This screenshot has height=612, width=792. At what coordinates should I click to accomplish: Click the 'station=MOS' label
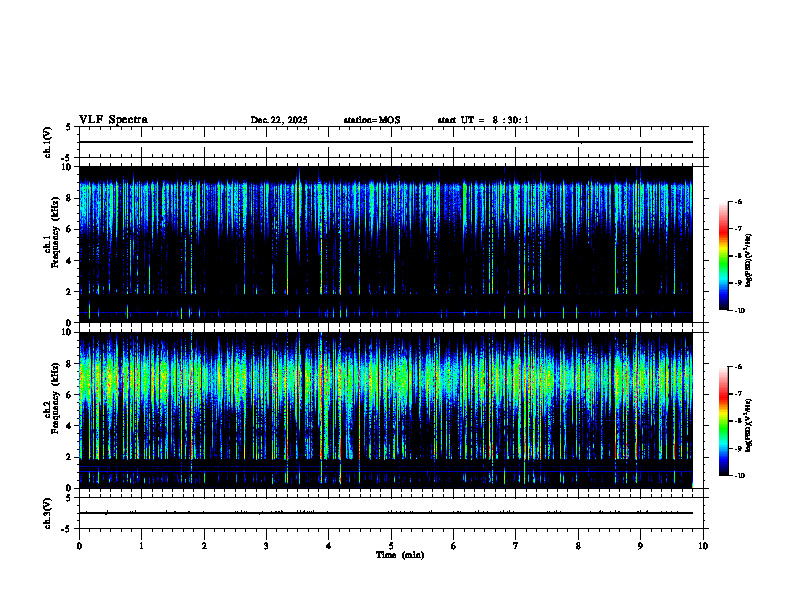372,120
